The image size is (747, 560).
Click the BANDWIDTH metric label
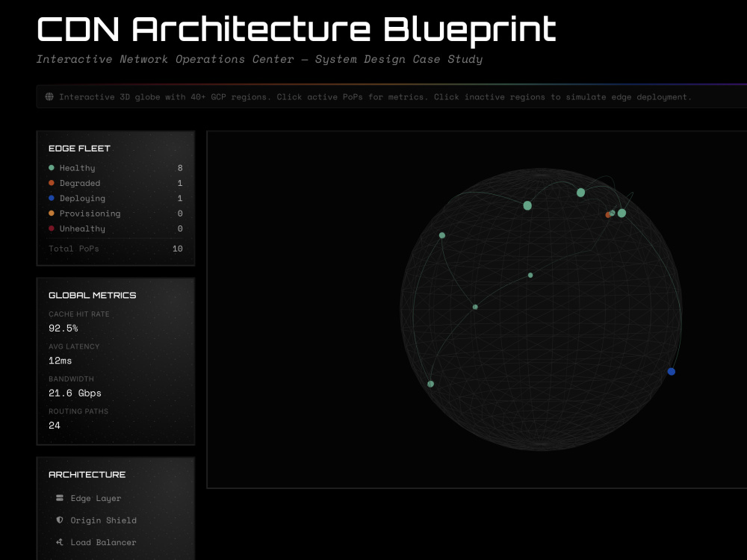coord(71,379)
